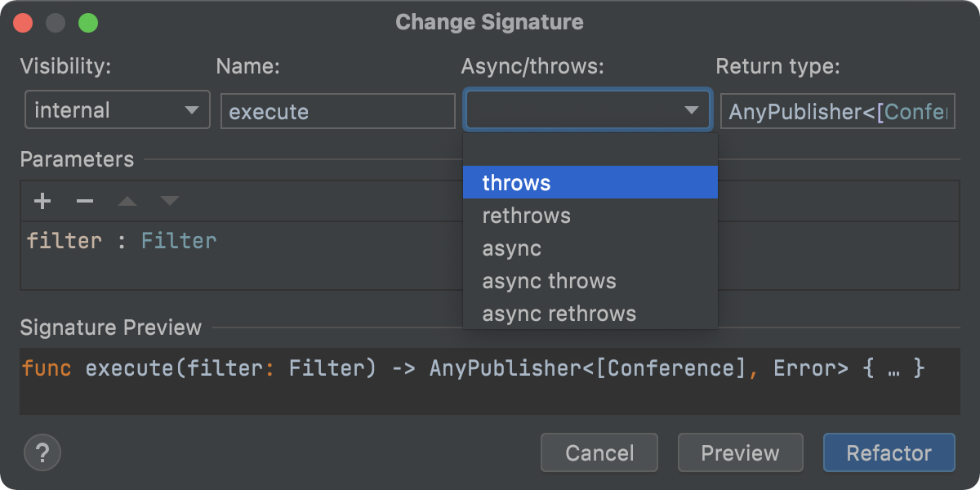Pick async throws from the list
Image resolution: width=980 pixels, height=490 pixels.
590,281
